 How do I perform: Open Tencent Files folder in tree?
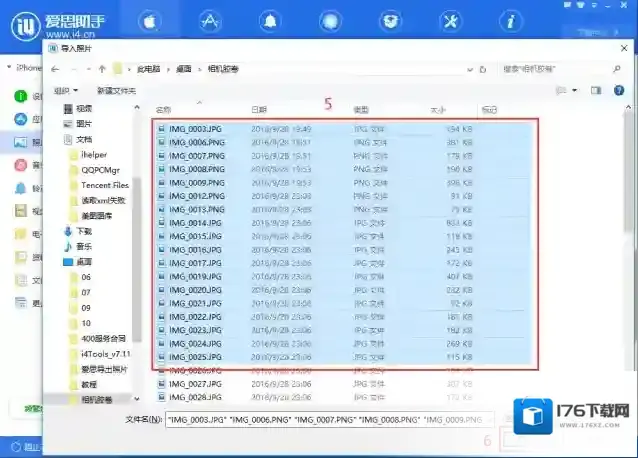pos(100,185)
